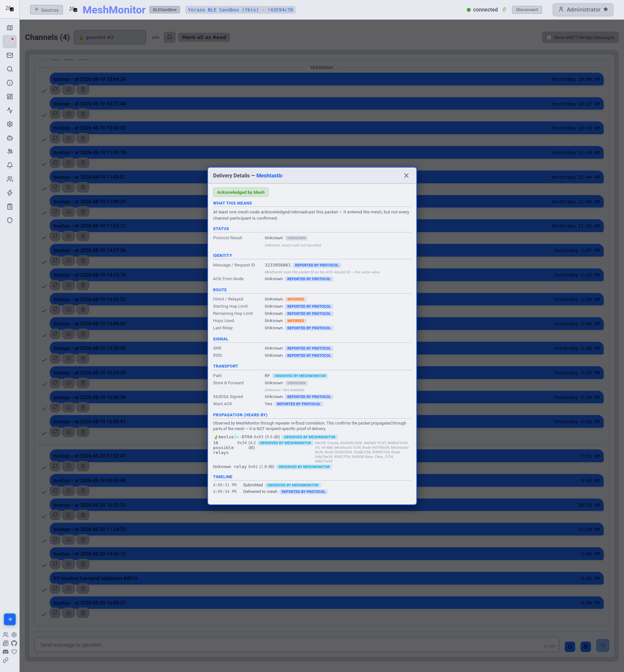This screenshot has height=672, width=624.
Task: Click Mark all as Read
Action: click(204, 37)
